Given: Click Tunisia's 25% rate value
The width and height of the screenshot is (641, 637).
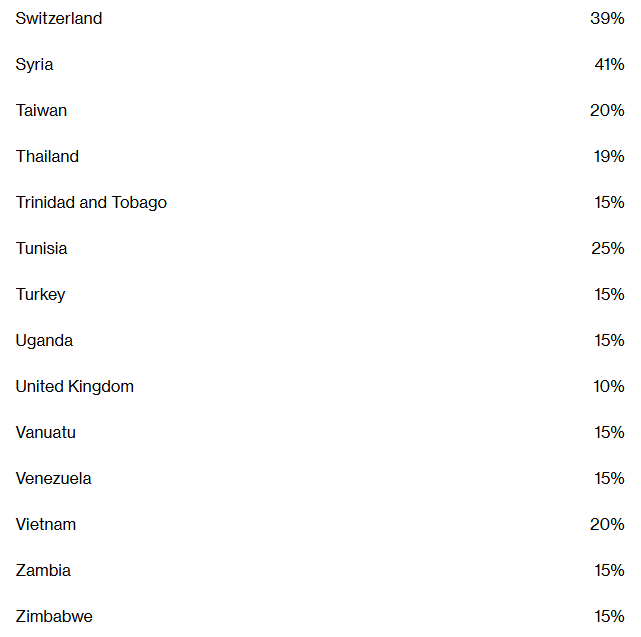Looking at the screenshot, I should click(607, 249).
